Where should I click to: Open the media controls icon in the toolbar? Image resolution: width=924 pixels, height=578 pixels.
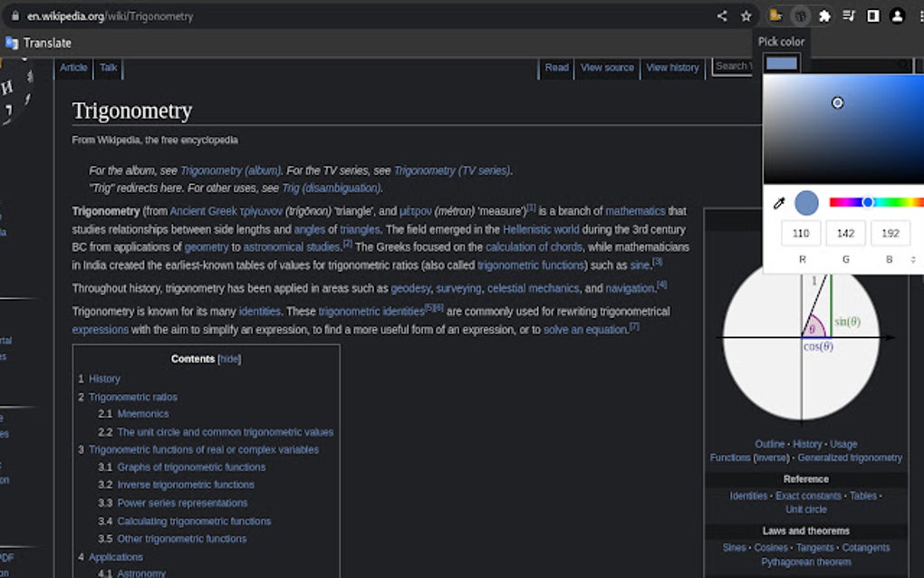pos(850,15)
